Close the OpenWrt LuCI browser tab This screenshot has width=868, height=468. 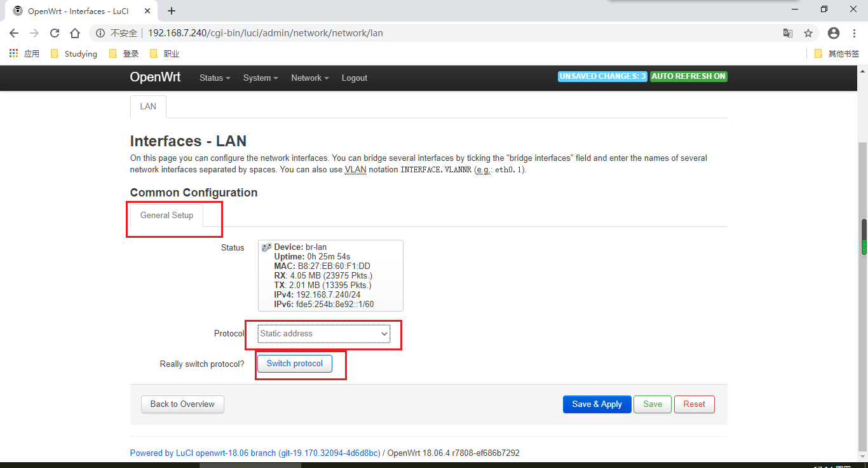[x=147, y=11]
